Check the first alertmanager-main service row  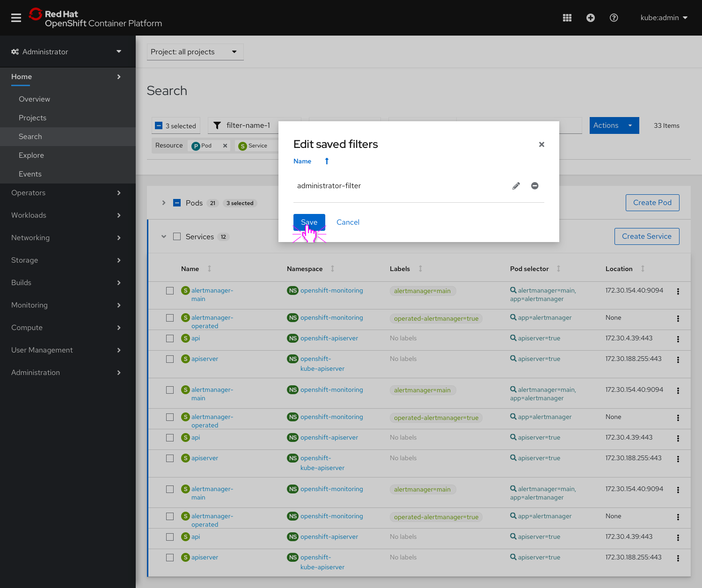pyautogui.click(x=170, y=291)
